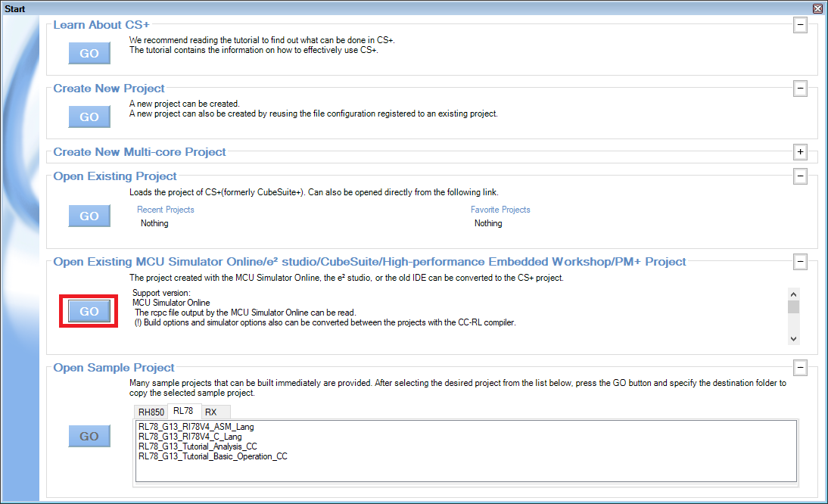The height and width of the screenshot is (504, 828).
Task: Close the Start window
Action: click(817, 8)
